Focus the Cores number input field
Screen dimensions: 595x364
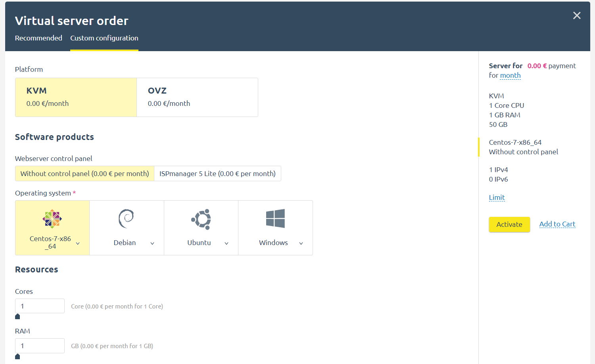[x=40, y=306]
